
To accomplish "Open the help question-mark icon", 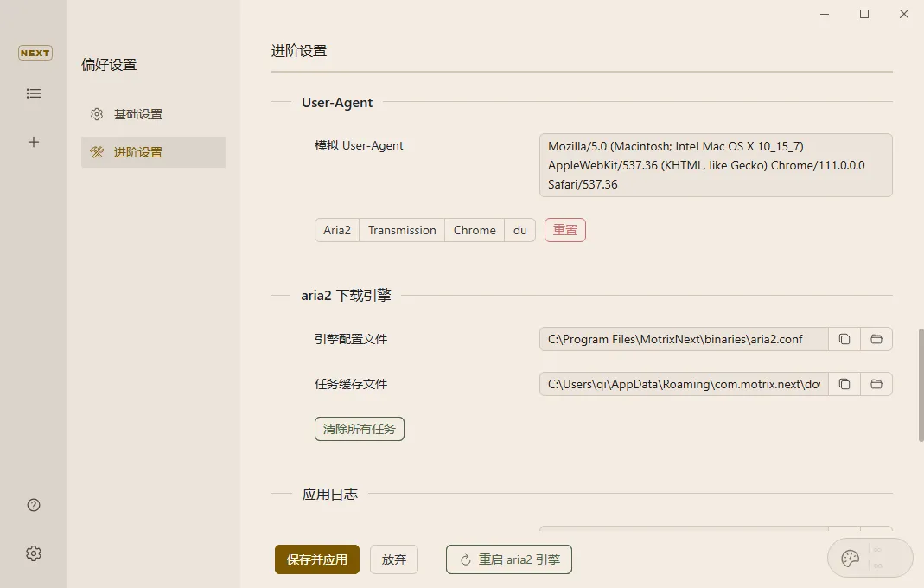I will [34, 505].
